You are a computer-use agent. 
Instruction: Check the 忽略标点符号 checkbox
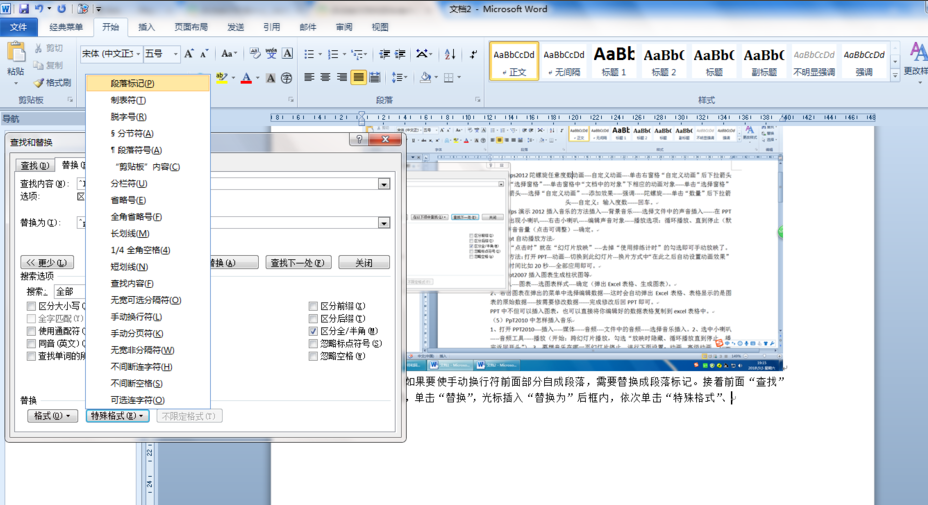(313, 343)
